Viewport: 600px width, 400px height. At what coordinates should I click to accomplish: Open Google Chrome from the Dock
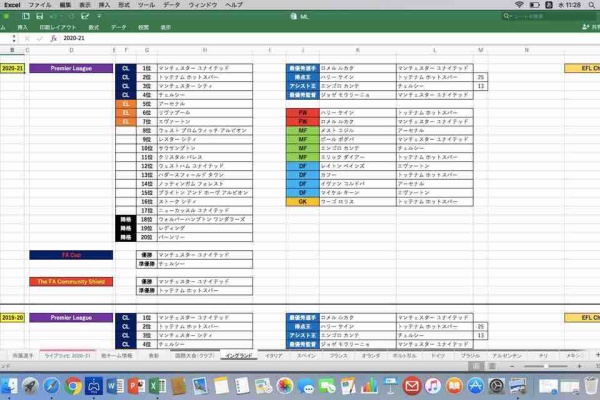(73, 386)
